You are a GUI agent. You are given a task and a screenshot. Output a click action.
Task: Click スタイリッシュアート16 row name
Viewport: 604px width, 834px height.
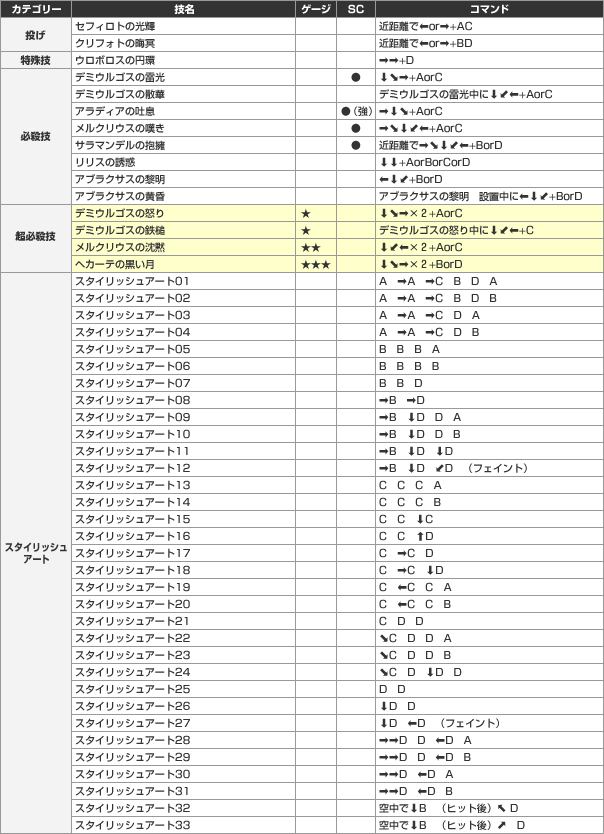pyautogui.click(x=132, y=537)
